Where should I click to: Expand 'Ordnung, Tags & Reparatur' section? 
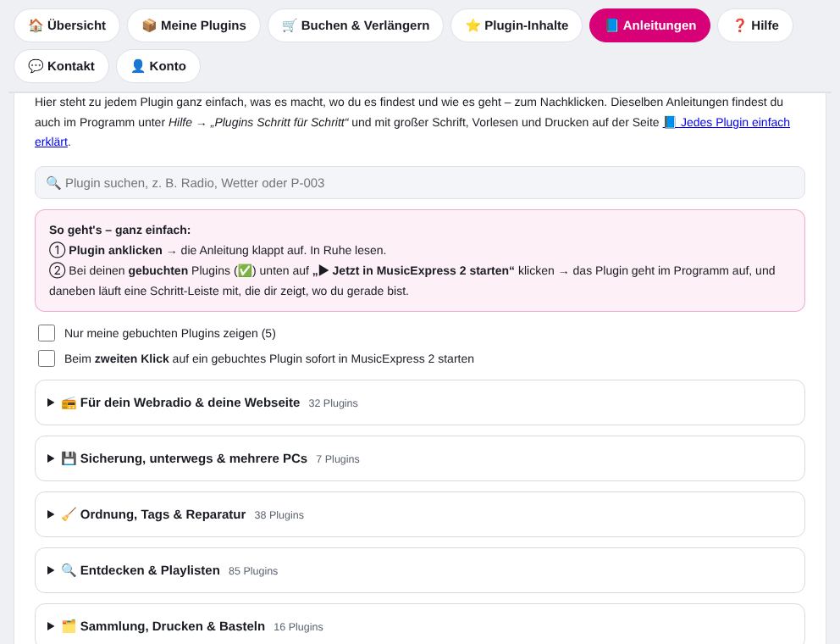419,514
